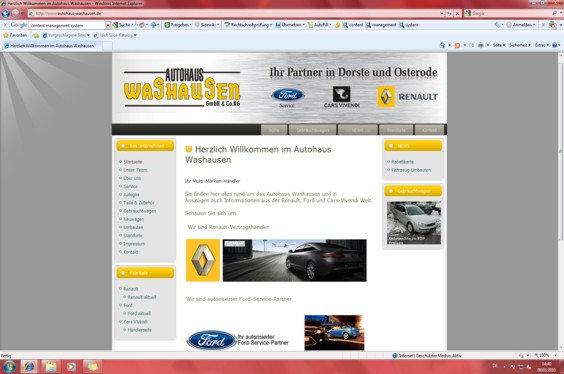Click the Home icon in command bar

tap(442, 45)
